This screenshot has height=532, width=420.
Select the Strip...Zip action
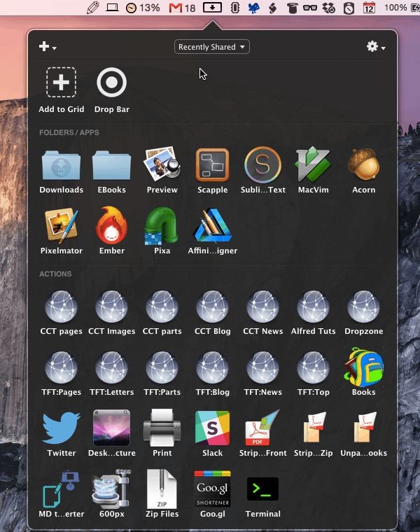(x=314, y=428)
